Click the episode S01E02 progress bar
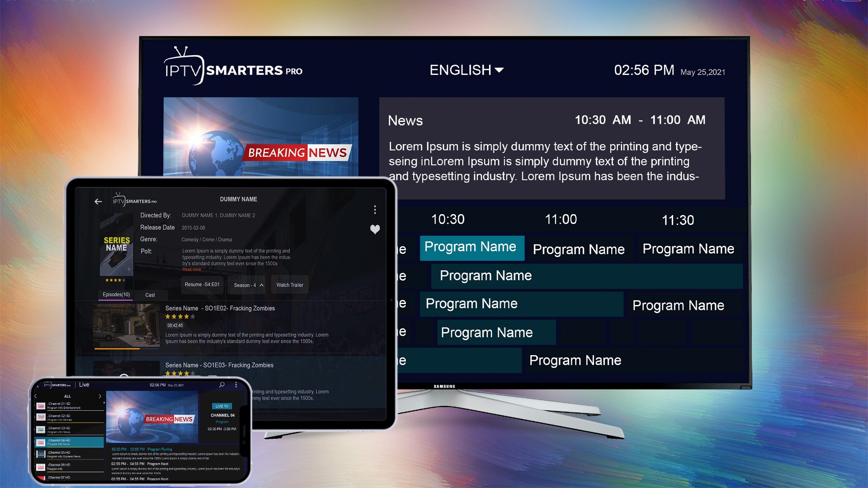The height and width of the screenshot is (488, 868). click(126, 349)
